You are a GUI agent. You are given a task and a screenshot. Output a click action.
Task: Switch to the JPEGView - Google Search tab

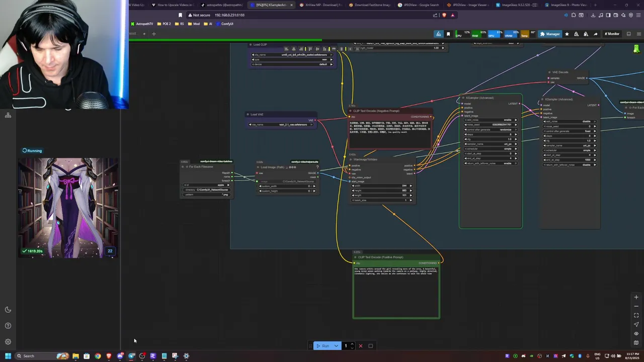(419, 5)
